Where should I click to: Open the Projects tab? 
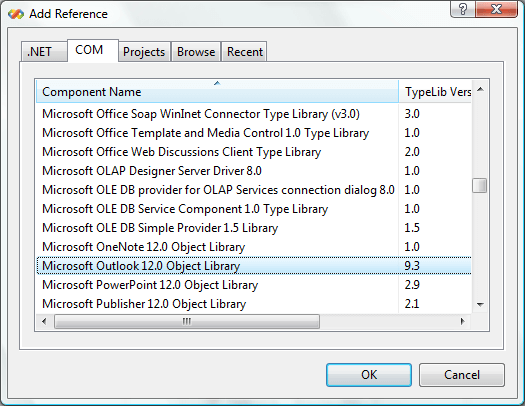[144, 52]
